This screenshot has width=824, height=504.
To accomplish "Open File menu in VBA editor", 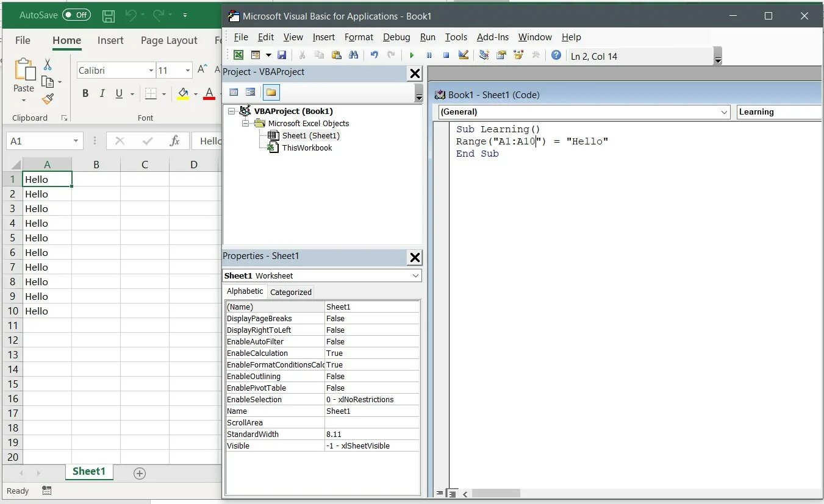I will [241, 37].
